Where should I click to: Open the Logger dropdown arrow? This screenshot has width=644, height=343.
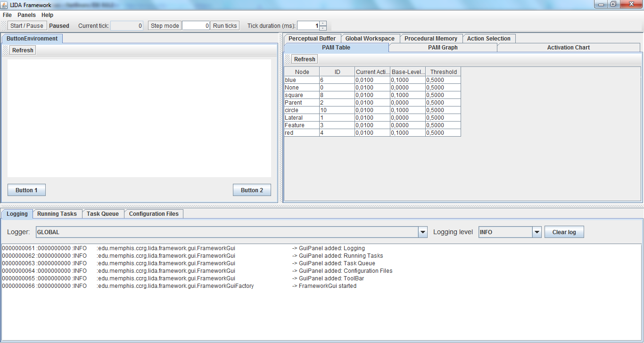pos(423,232)
